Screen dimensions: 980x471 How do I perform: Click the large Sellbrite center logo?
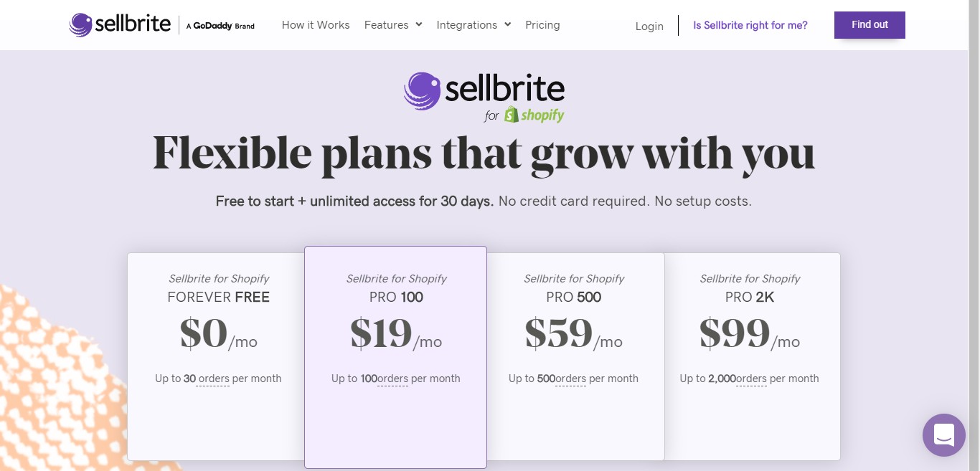pos(484,90)
